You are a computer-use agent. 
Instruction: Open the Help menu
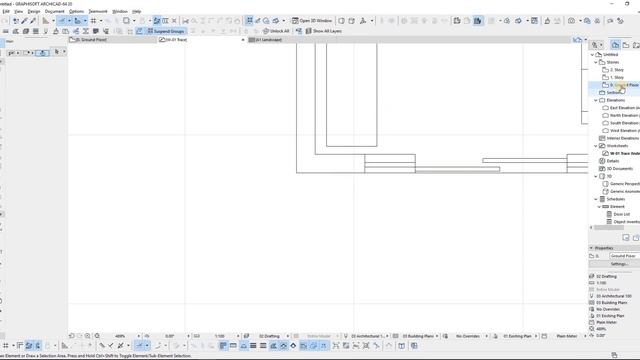pos(136,11)
